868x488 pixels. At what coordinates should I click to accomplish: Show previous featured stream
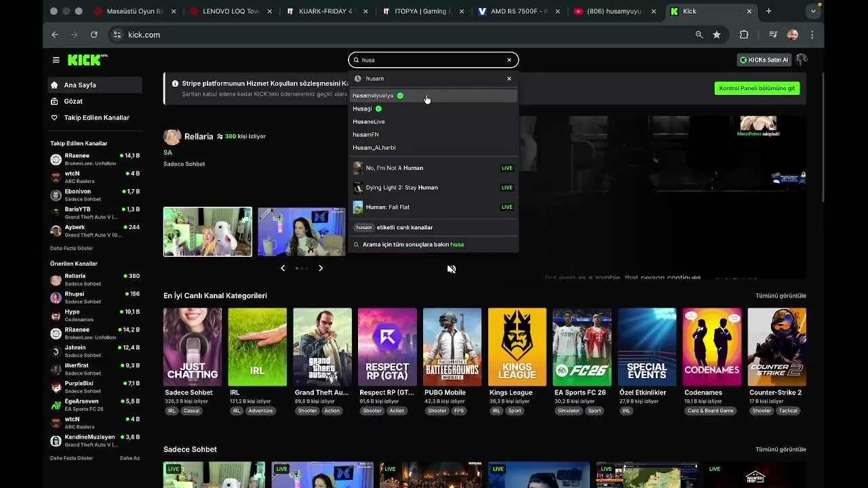(283, 268)
